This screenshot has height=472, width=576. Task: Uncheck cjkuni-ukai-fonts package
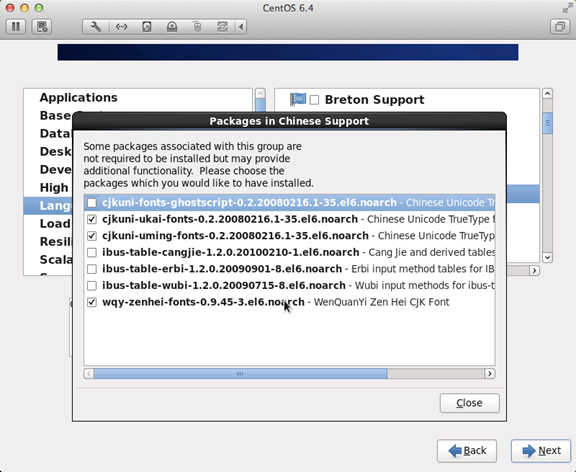[x=92, y=219]
